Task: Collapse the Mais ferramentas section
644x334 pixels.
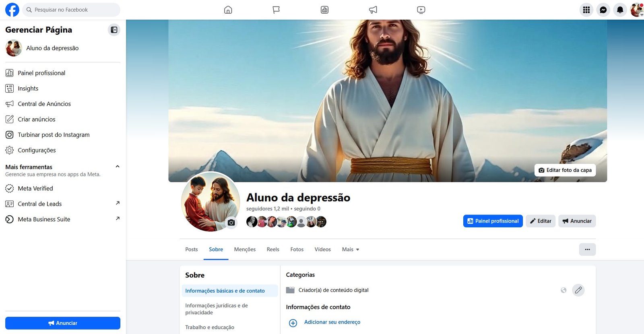Action: pos(118,167)
